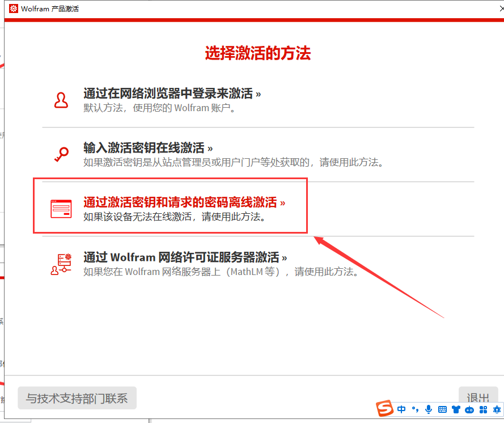Click the Sogou skin T-shirt icon
The width and height of the screenshot is (504, 423).
tap(455, 409)
